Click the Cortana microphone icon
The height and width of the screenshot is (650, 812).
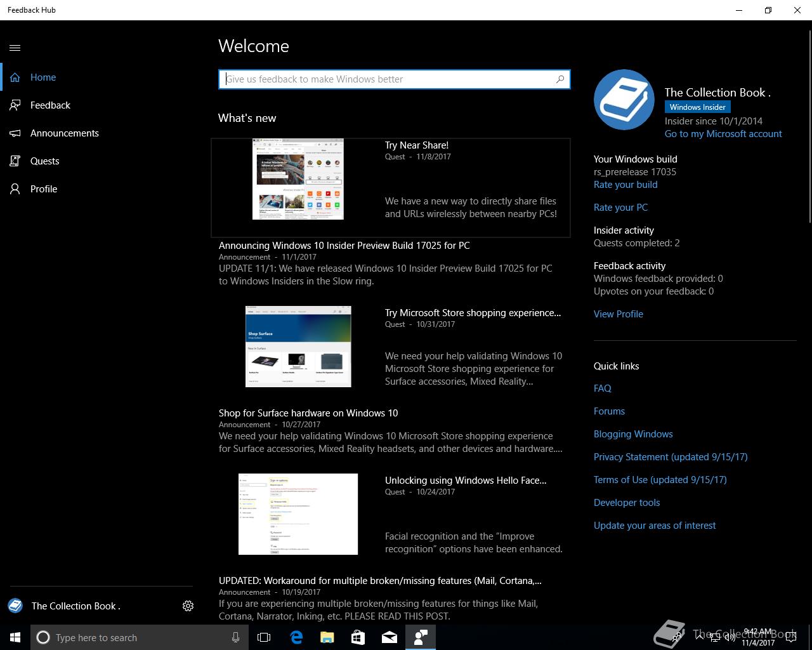[x=235, y=637]
